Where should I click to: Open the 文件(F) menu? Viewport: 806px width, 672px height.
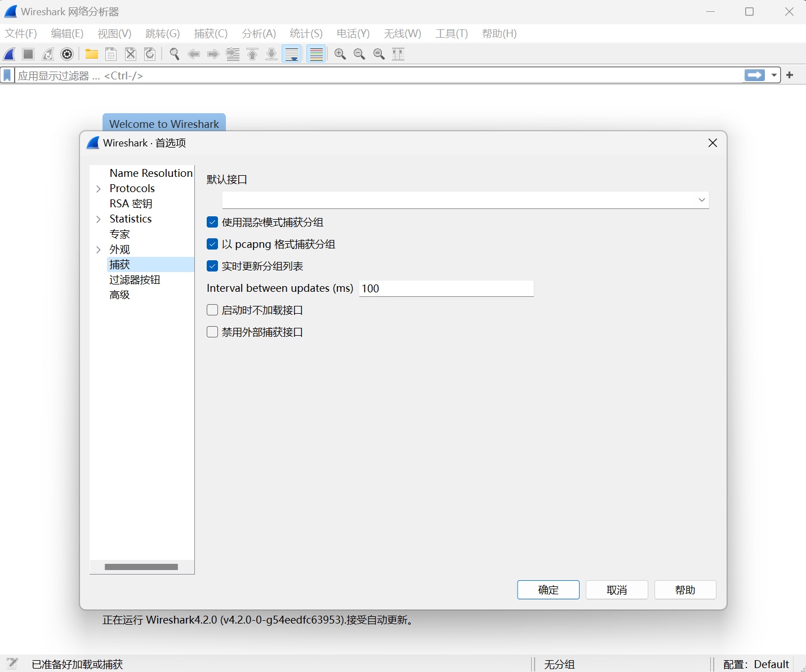tap(21, 34)
